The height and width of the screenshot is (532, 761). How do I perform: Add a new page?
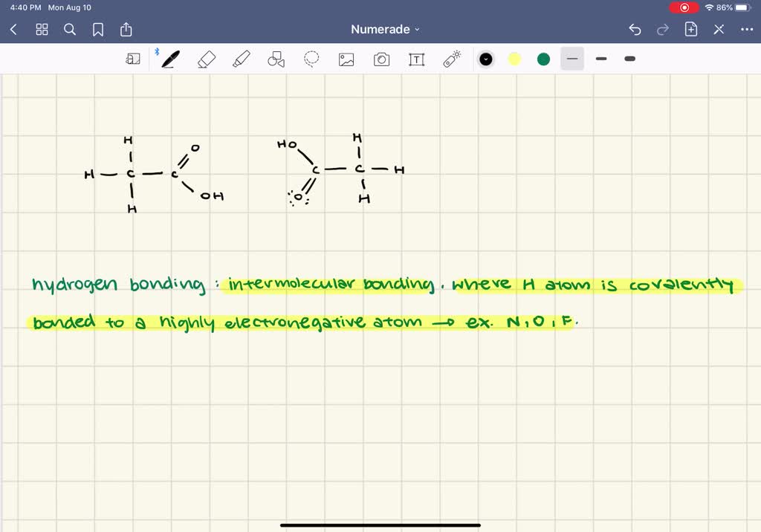coord(690,29)
